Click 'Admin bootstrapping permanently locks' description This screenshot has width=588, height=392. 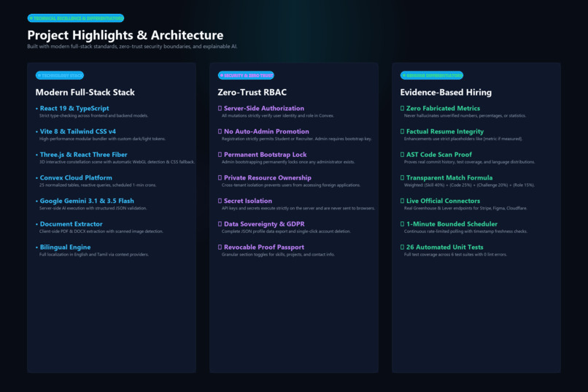[x=288, y=162]
